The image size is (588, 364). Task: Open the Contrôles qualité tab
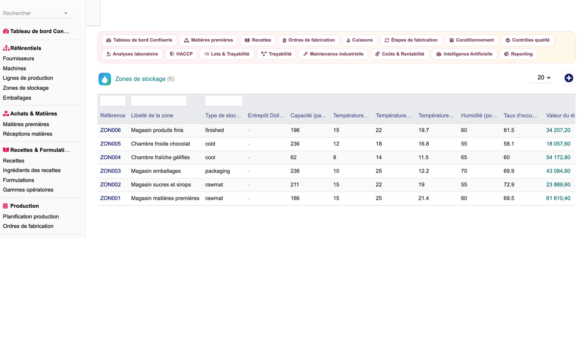click(527, 40)
